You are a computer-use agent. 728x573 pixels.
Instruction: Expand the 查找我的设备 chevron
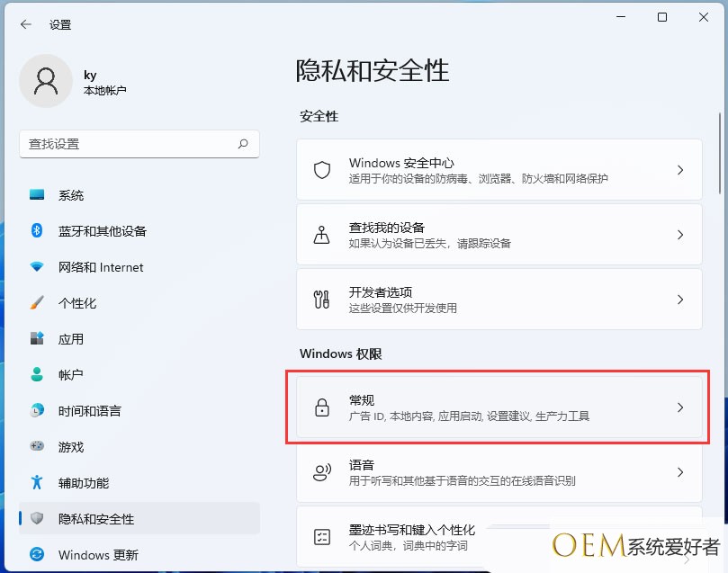(x=680, y=235)
